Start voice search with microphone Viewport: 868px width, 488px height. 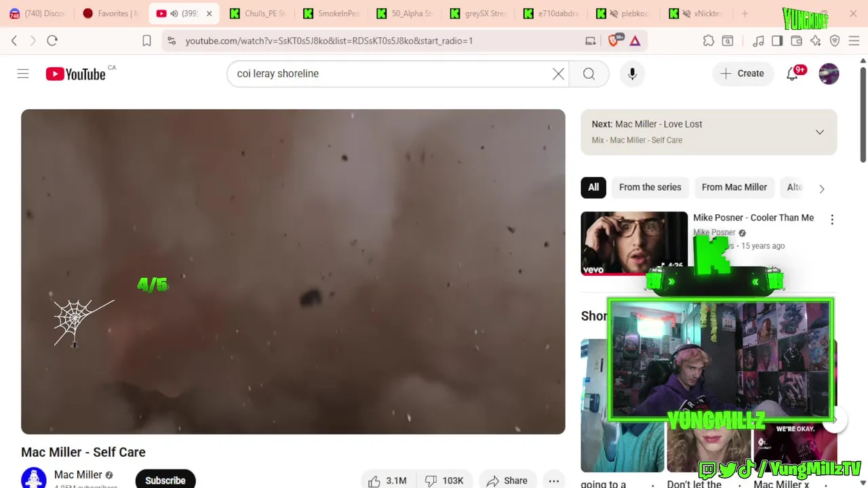tap(632, 73)
